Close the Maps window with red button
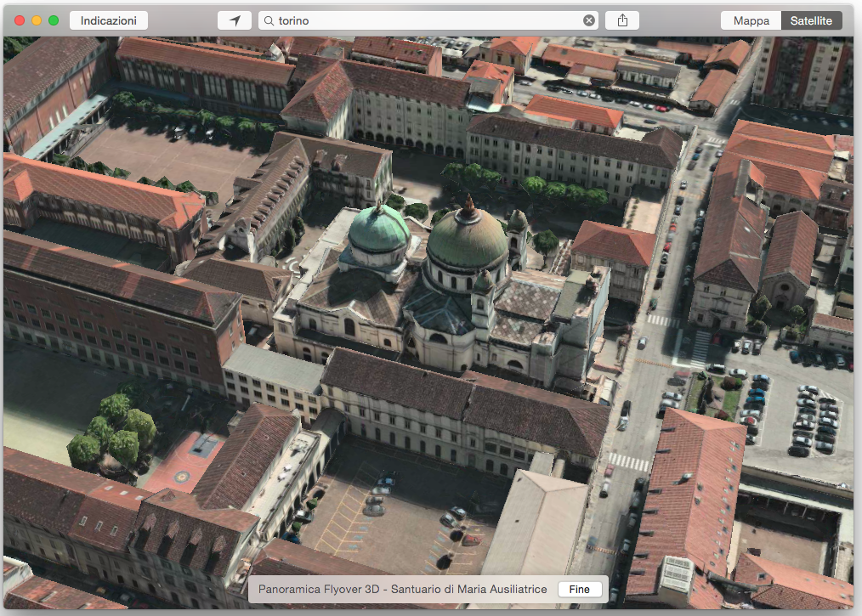 [20, 20]
